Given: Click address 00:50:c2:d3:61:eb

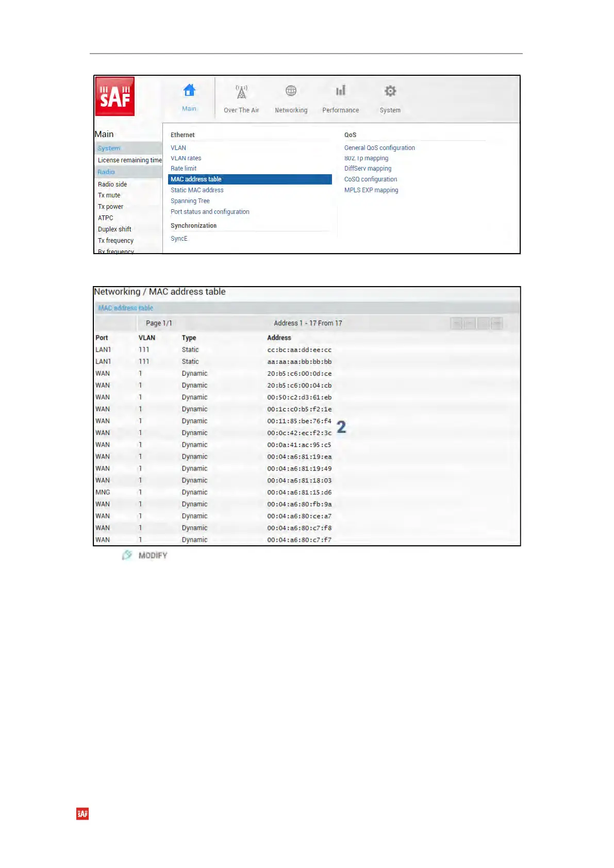Looking at the screenshot, I should (x=300, y=397).
